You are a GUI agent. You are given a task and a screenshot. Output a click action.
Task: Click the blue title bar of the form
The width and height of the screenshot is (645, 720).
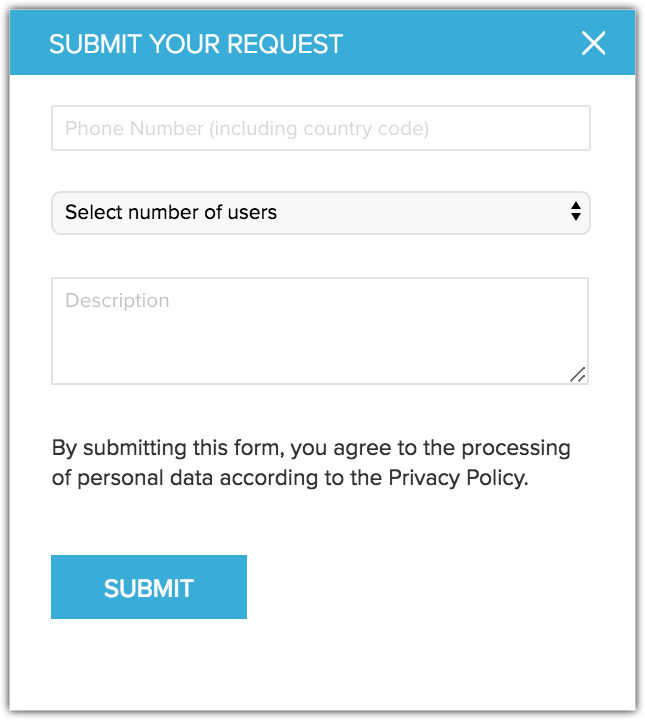[x=450, y=44]
